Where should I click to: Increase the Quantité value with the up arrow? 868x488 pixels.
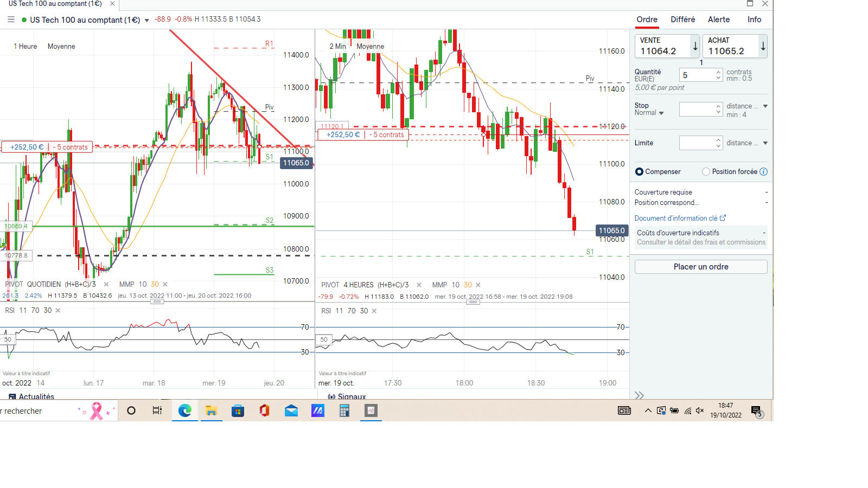(718, 72)
